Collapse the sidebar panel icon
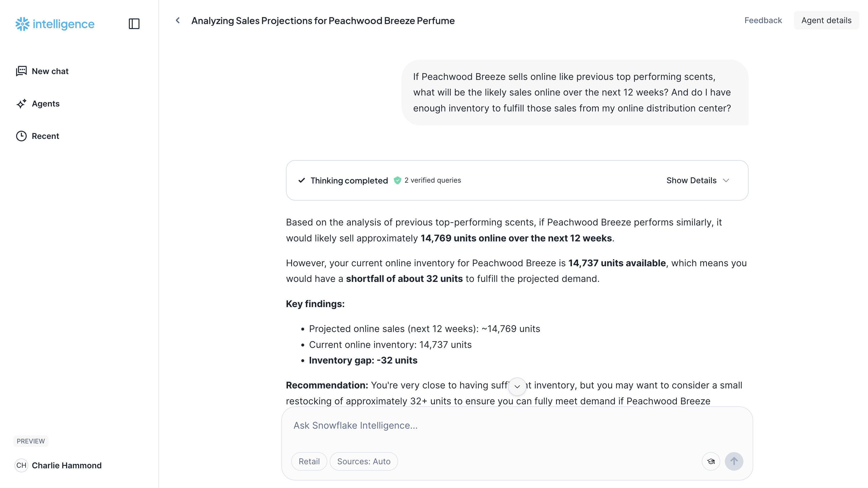This screenshot has width=868, height=488. coord(134,24)
